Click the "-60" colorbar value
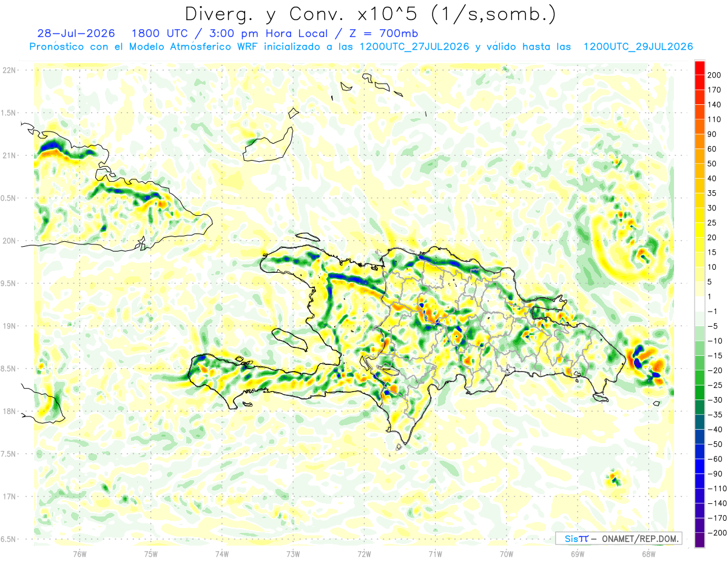728x562 pixels. [714, 459]
